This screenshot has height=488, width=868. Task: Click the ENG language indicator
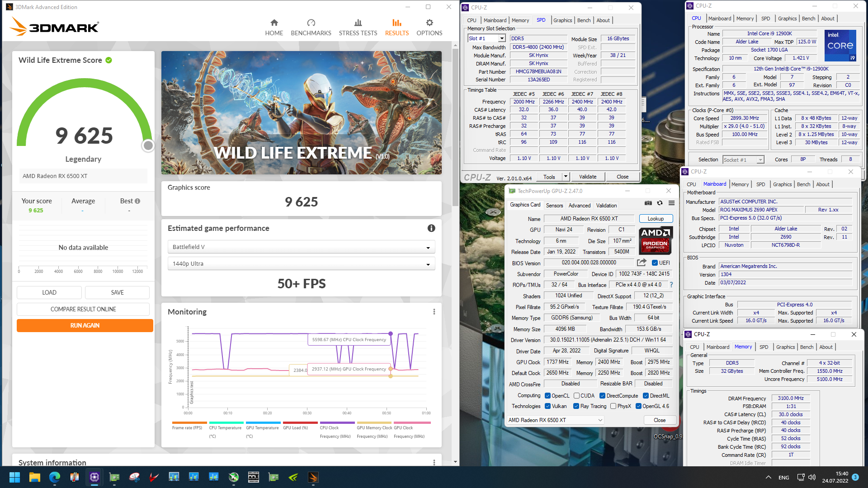pyautogui.click(x=784, y=477)
